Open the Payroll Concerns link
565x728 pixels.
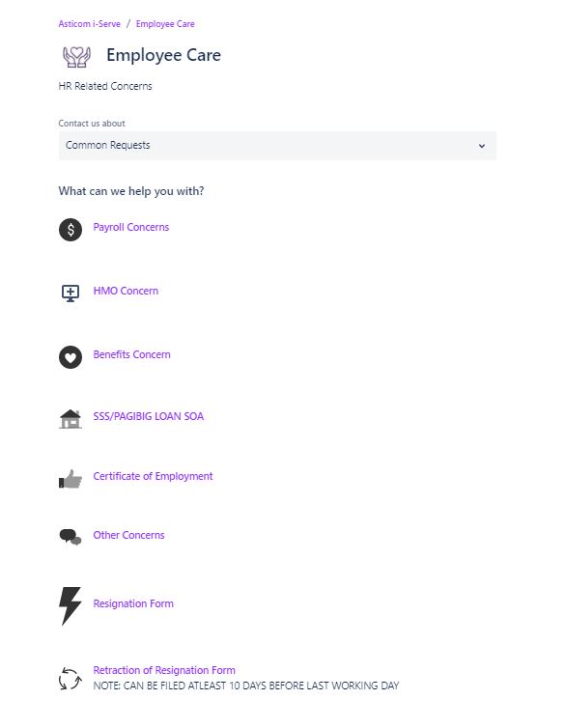131,227
